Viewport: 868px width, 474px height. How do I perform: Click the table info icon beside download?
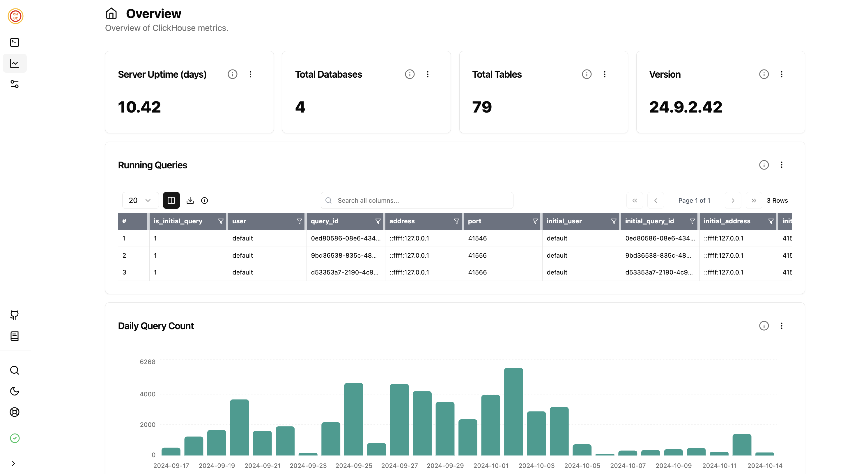pyautogui.click(x=205, y=201)
